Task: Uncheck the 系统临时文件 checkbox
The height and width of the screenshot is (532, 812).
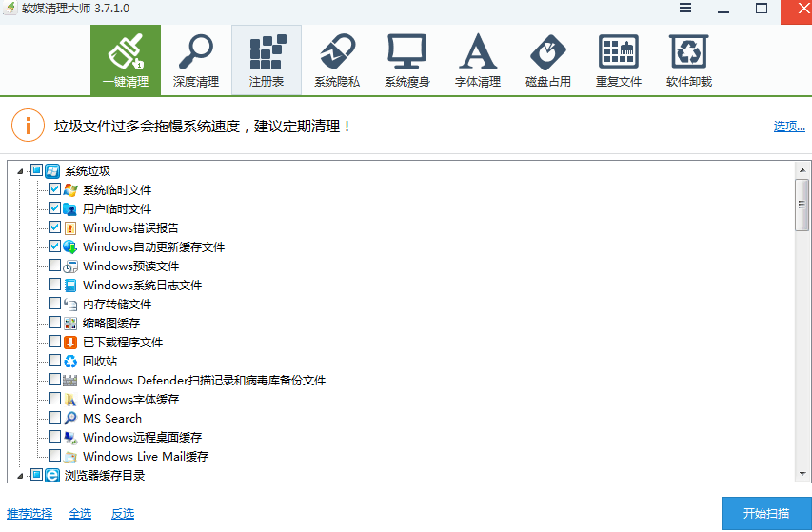Action: pos(54,188)
